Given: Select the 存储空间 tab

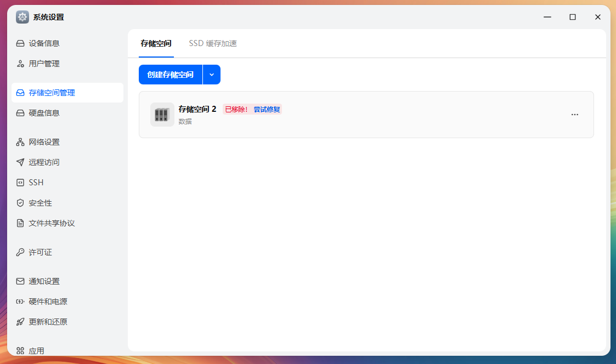Looking at the screenshot, I should [156, 43].
